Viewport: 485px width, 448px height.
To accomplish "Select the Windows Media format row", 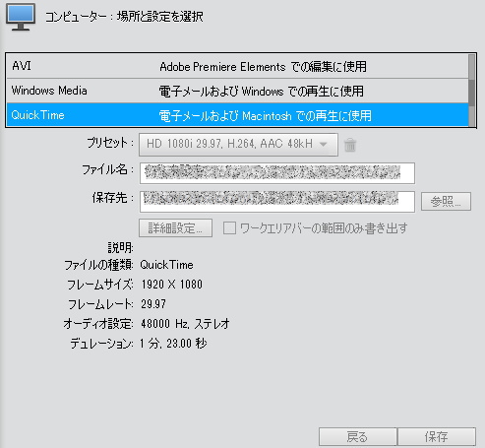I will pos(237,91).
